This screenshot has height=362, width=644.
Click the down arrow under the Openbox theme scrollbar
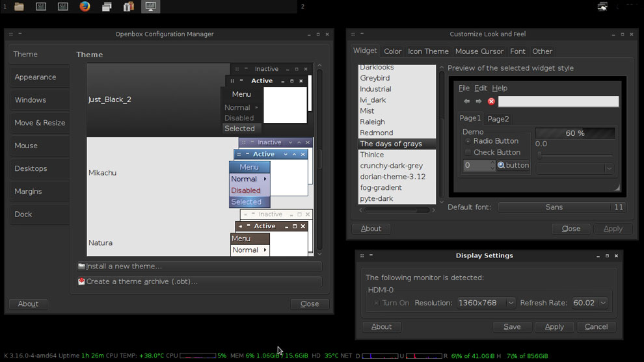(319, 253)
